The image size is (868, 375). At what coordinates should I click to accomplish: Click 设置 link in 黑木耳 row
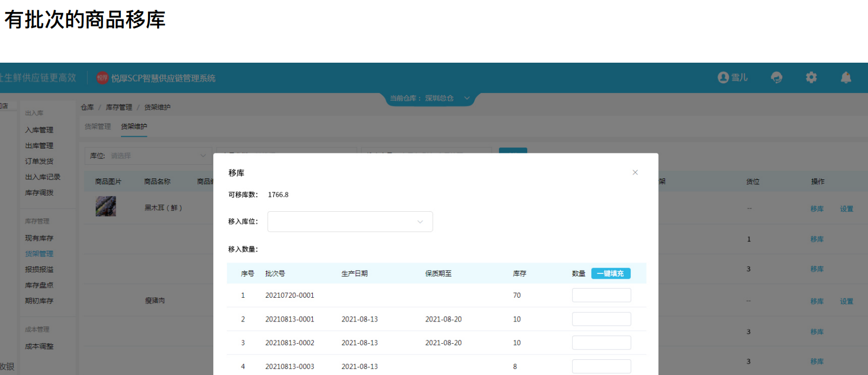846,209
